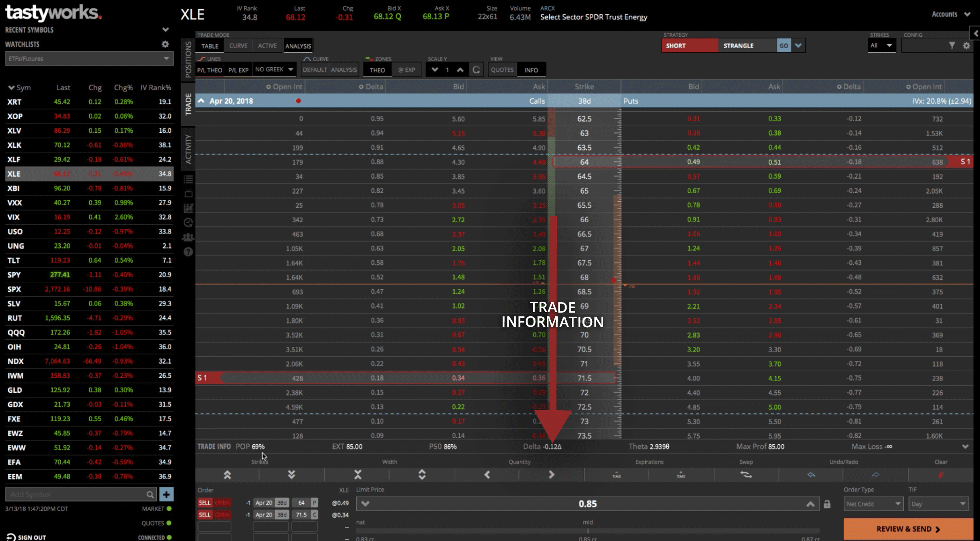Open the grid chart sidebar icon
Screen dimensions: 980x541
coord(188,208)
